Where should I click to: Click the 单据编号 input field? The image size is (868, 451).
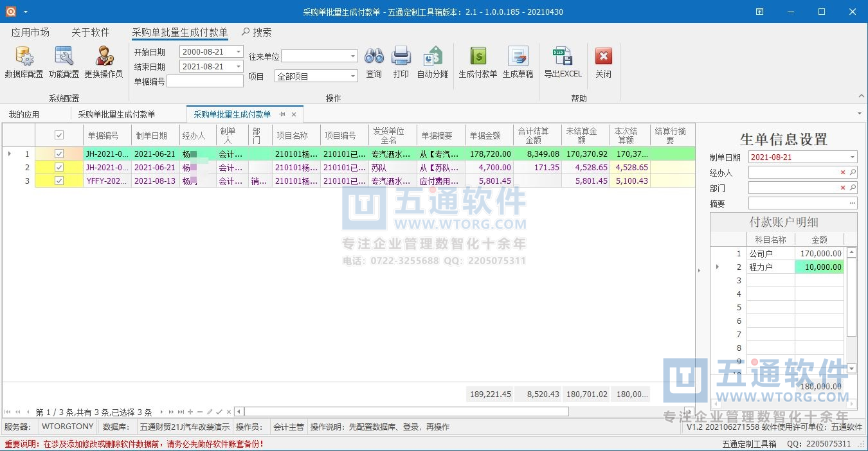point(205,81)
